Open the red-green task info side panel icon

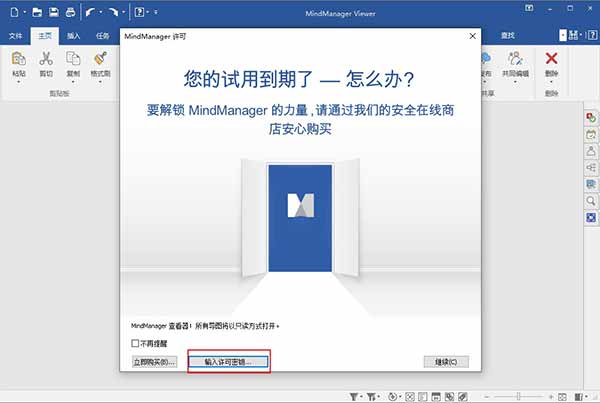click(591, 117)
